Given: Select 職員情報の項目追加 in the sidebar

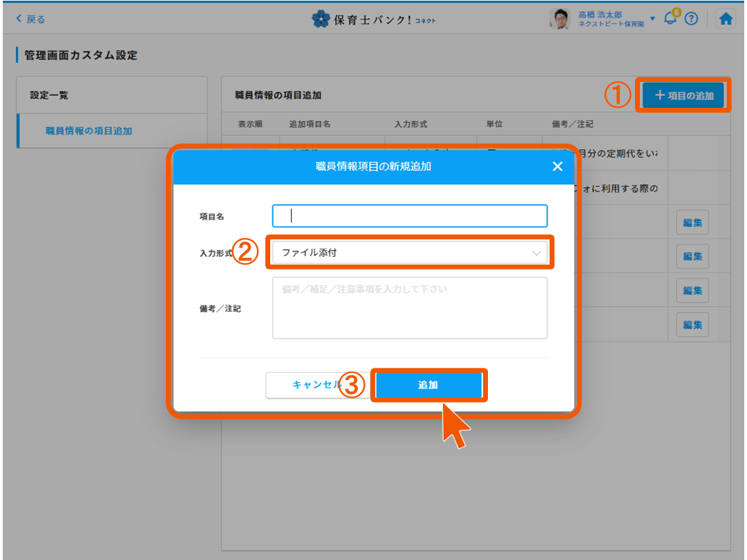Looking at the screenshot, I should pos(89,130).
